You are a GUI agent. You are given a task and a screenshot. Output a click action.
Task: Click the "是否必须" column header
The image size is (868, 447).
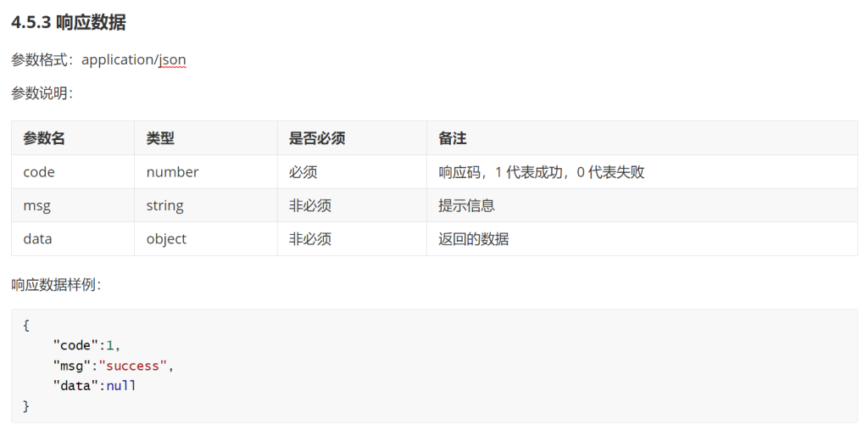(317, 138)
